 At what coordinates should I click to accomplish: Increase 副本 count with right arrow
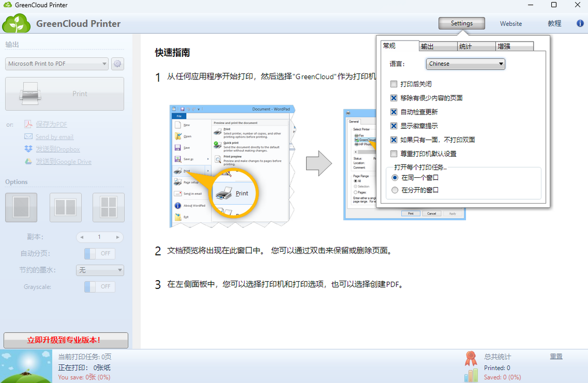click(118, 237)
